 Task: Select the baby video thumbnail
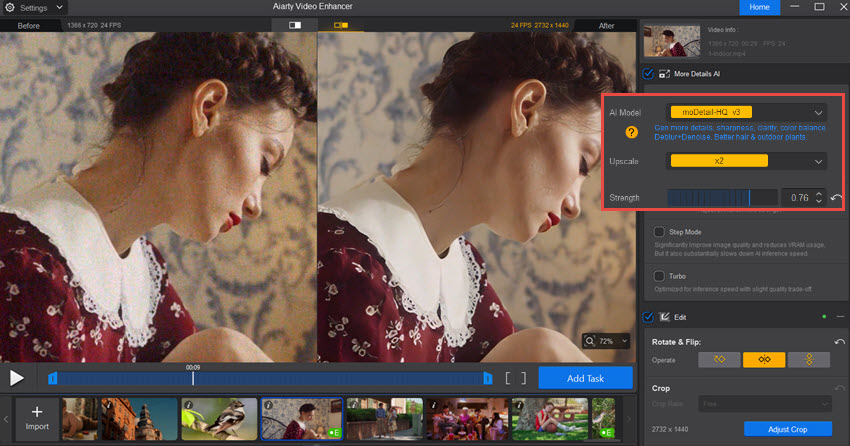point(80,418)
